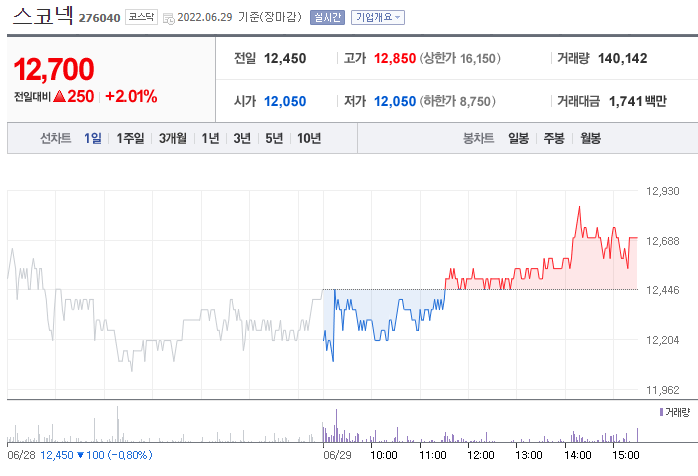Click the 06/28 date axis label
Viewport: 698px width, 476px height.
[21, 455]
